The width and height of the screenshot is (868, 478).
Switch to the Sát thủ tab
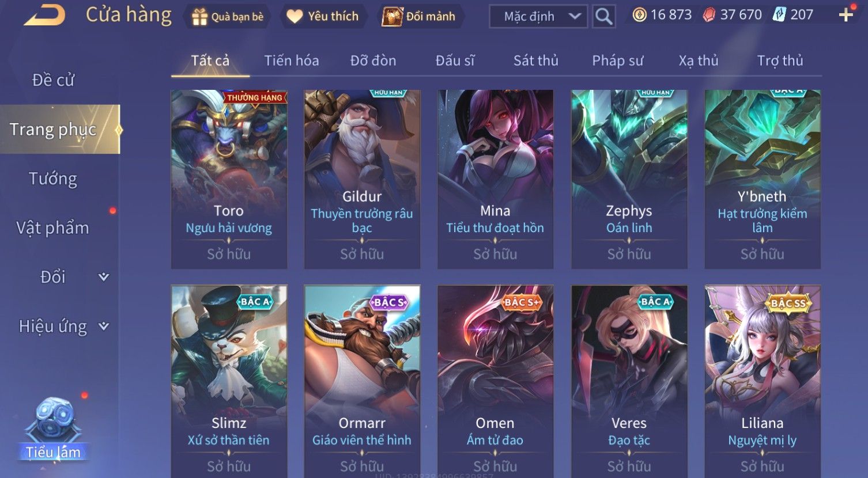click(x=535, y=60)
